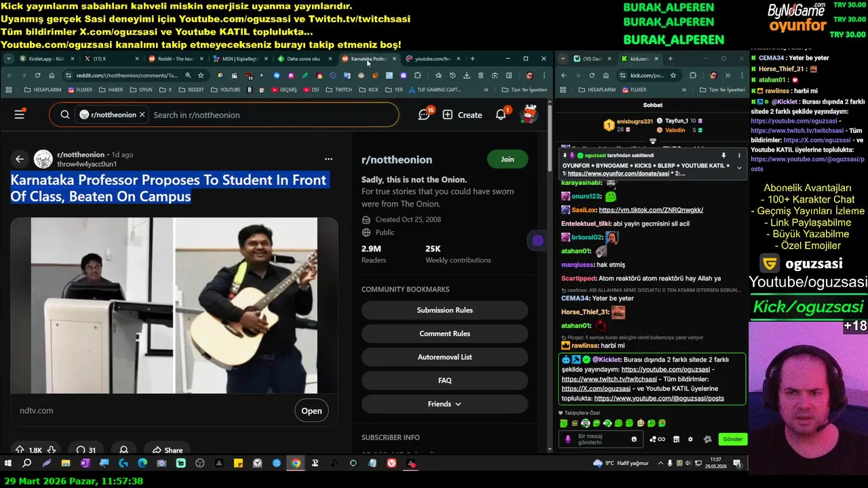Open Reddit user avatar menu
Screen dimensions: 868x488
(x=529, y=115)
